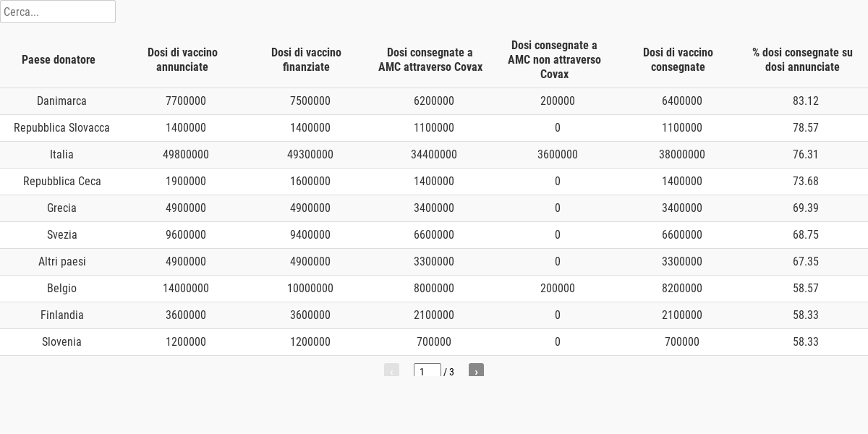Screen dimensions: 868x434
Task: Select the Danimarca row name
Action: (61, 101)
